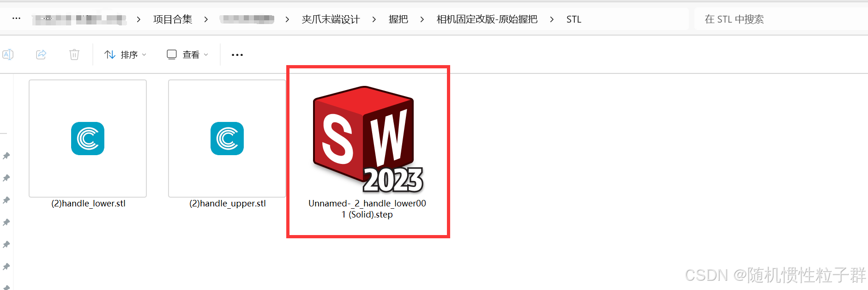Click the Delete trash icon
Viewport: 868px width, 290px height.
coord(74,54)
